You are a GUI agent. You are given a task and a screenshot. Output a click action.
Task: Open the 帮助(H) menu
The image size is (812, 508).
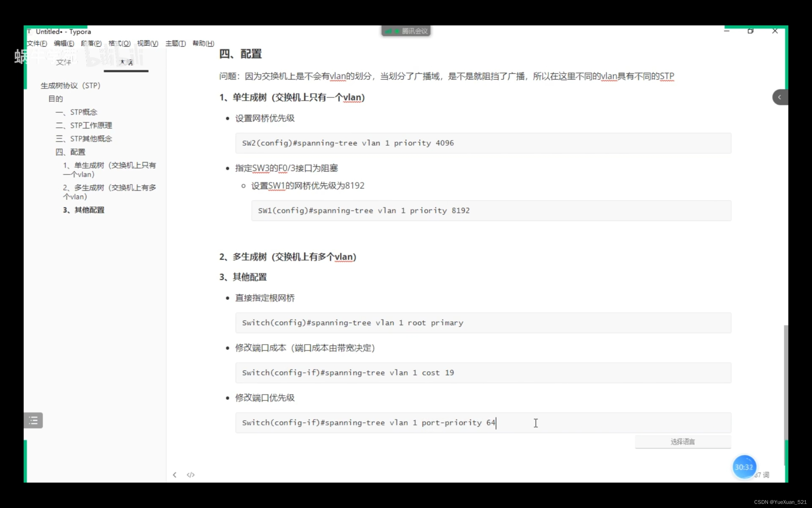[203, 43]
